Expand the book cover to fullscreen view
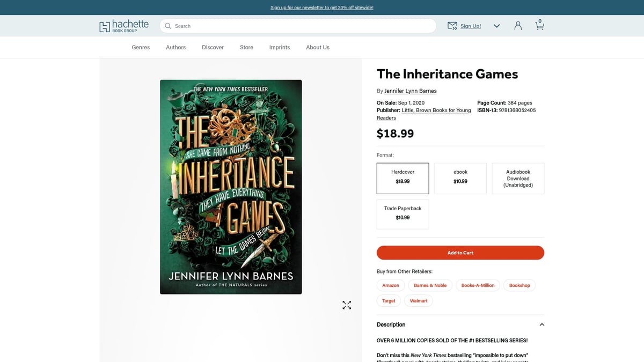Screen dimensions: 644x362 click(347, 305)
